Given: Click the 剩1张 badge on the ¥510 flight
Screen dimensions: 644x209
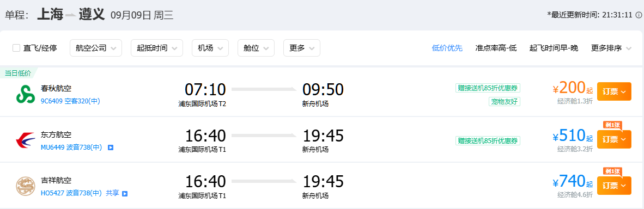Looking at the screenshot, I should tap(612, 125).
